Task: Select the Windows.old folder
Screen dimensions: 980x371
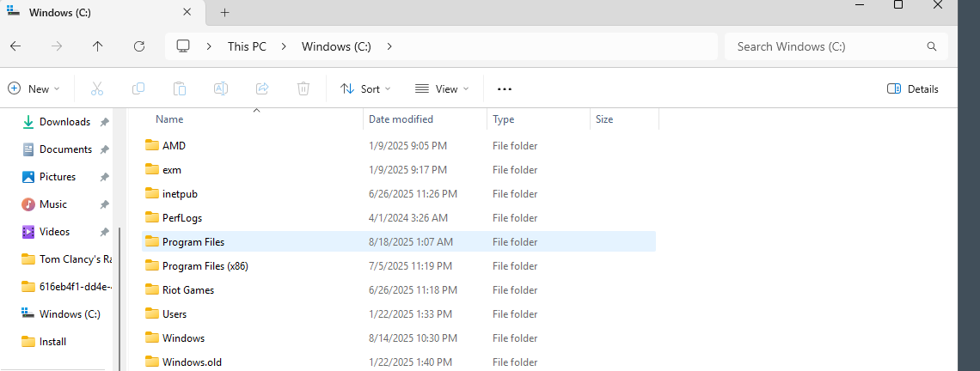Action: 399,362
